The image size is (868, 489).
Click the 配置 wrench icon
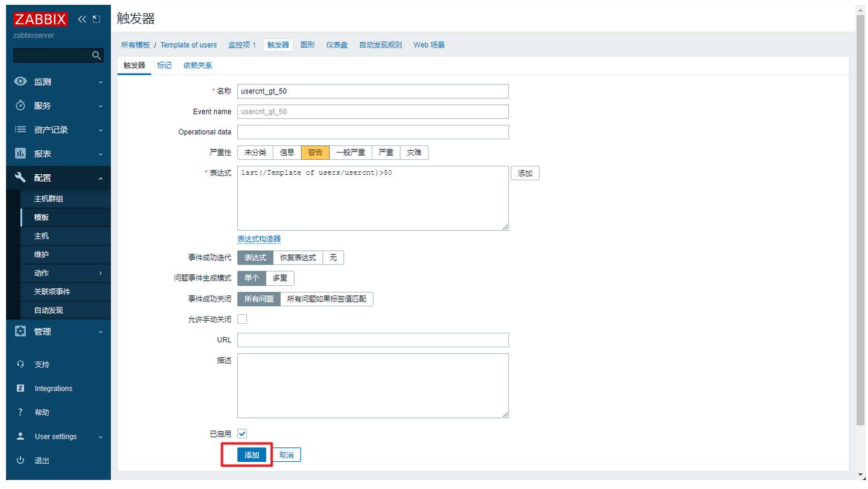pos(20,178)
